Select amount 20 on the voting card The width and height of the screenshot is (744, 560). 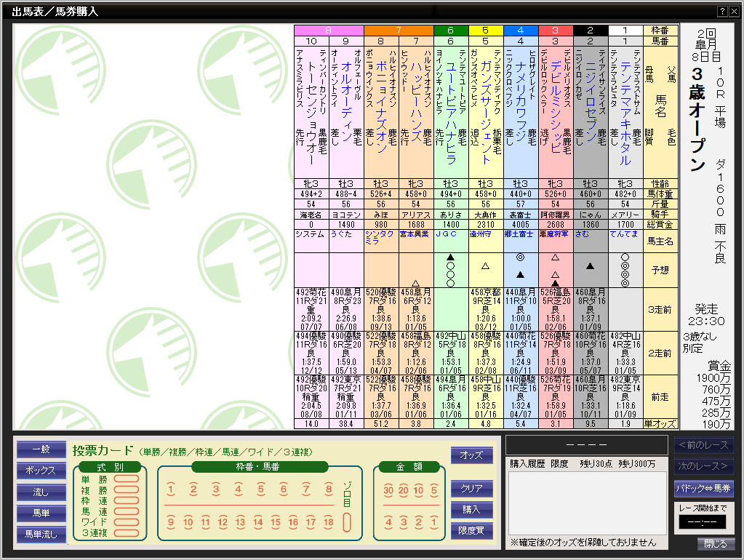coord(404,490)
